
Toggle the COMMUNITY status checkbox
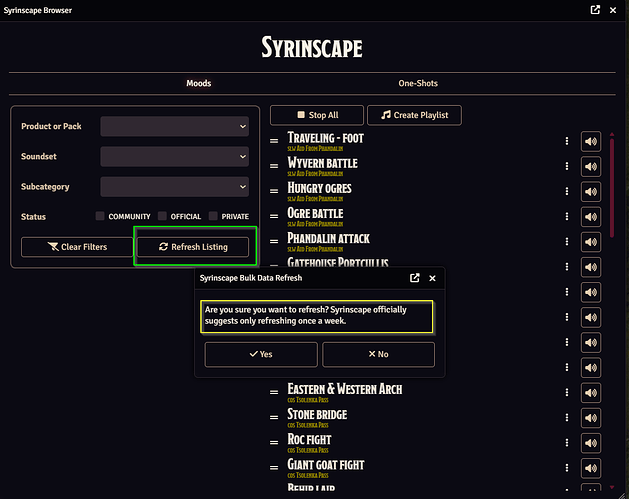coord(100,216)
